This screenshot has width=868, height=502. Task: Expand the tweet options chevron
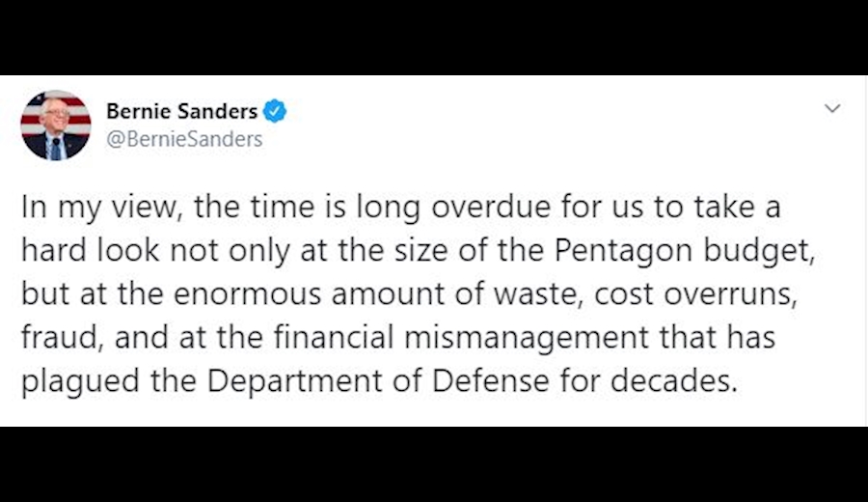tap(832, 108)
